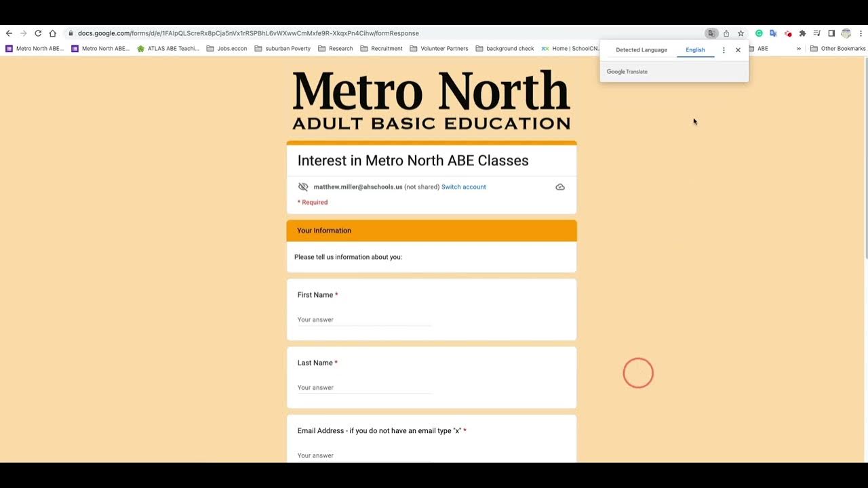
Task: Select the Detected Language tab
Action: point(642,50)
